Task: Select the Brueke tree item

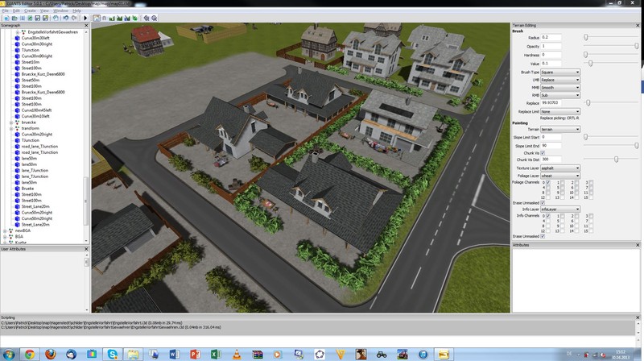Action: [x=27, y=189]
